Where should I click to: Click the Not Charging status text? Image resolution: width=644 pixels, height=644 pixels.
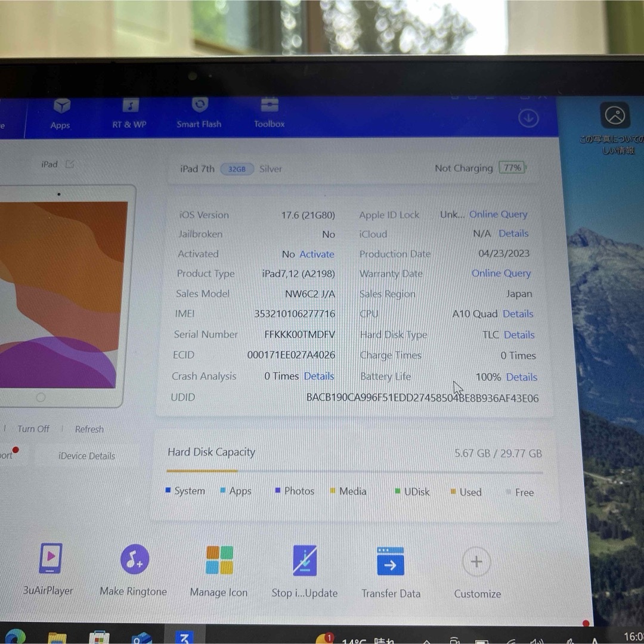pos(464,168)
